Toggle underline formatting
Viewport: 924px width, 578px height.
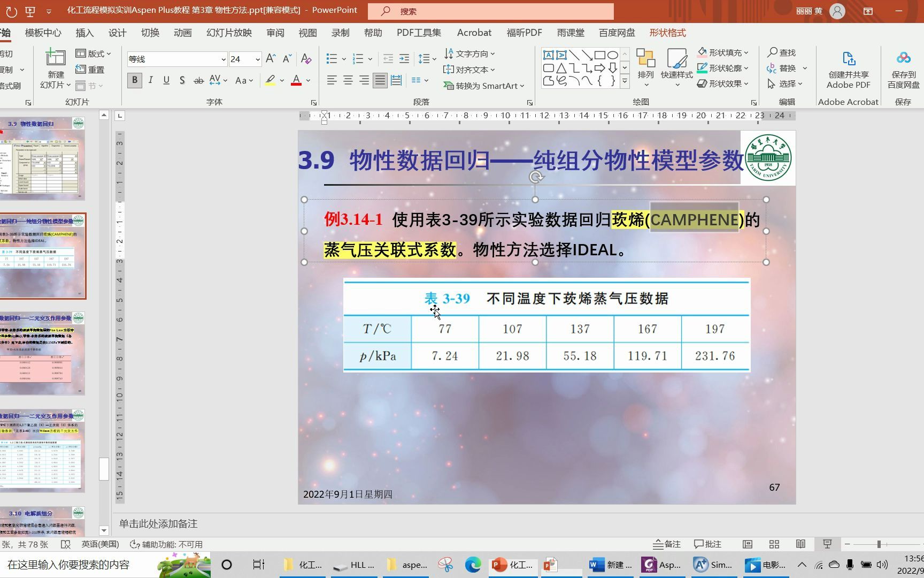pyautogui.click(x=166, y=80)
